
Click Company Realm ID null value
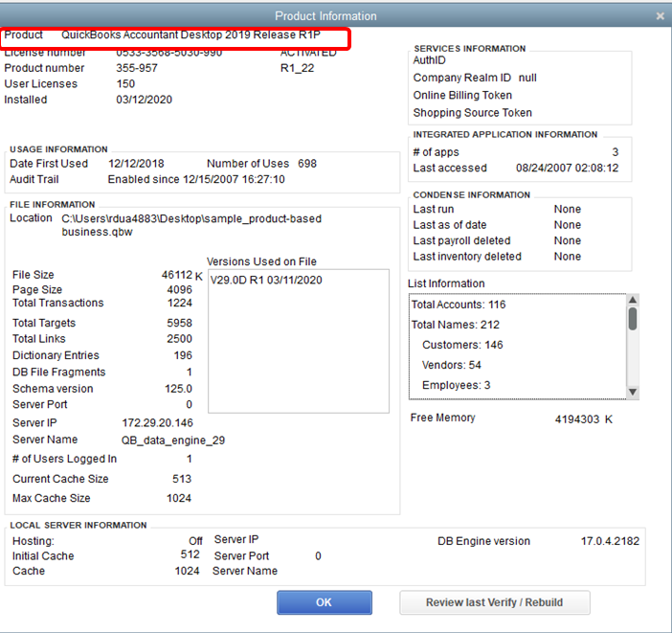[x=527, y=78]
